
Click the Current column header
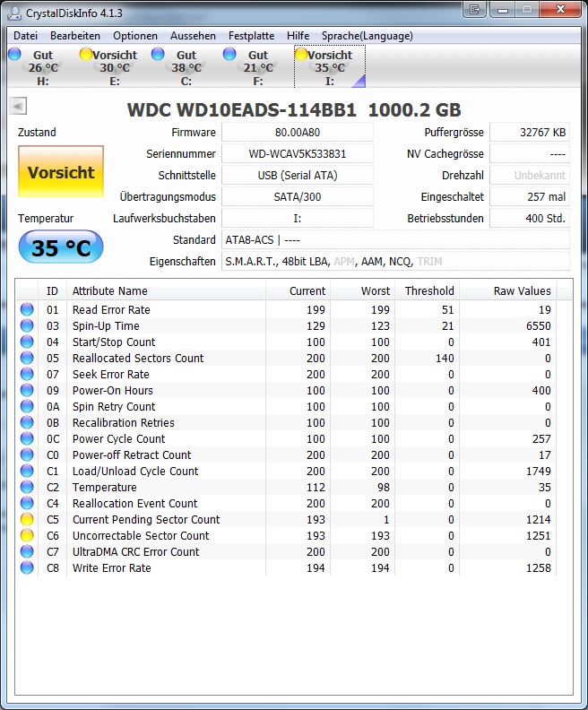[298, 290]
